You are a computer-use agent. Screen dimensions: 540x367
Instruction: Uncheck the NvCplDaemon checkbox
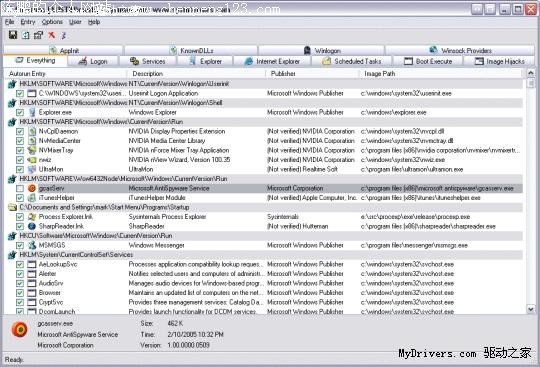tap(20, 131)
